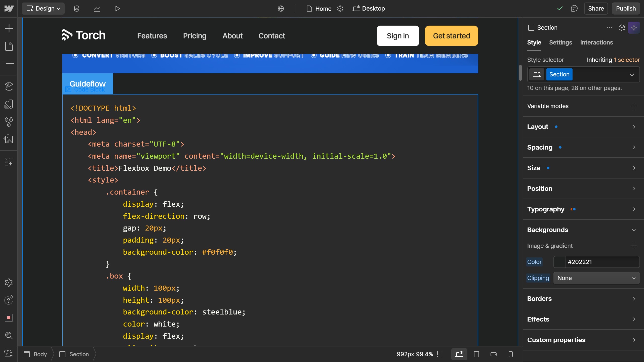This screenshot has width=644, height=362.
Task: Toggle Preview mode with the play icon
Action: [116, 8]
